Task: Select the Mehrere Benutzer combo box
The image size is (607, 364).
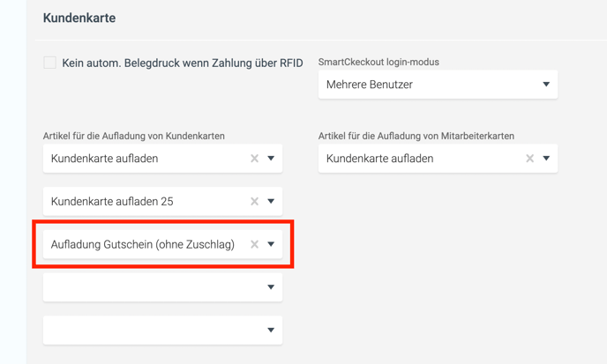Action: 438,85
